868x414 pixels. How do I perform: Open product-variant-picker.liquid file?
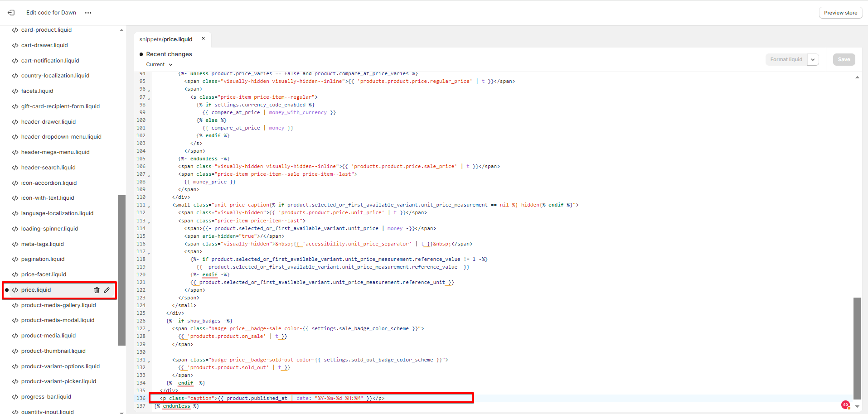click(58, 381)
